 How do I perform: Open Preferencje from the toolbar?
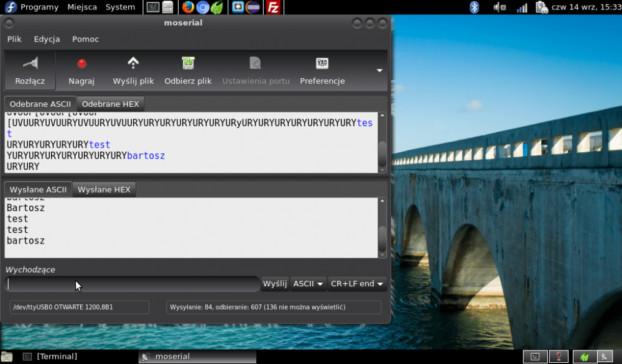(x=322, y=71)
